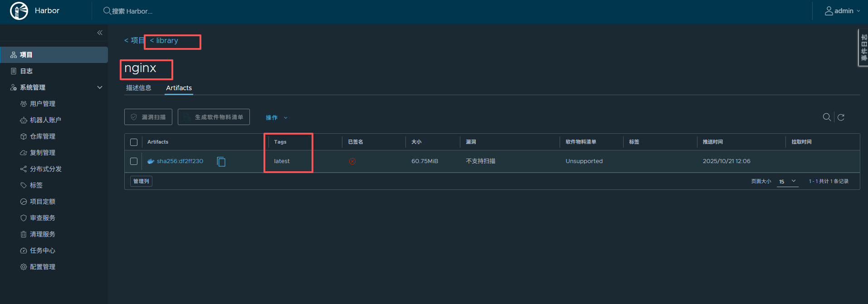
Task: Click the 管理列 button
Action: (x=141, y=181)
